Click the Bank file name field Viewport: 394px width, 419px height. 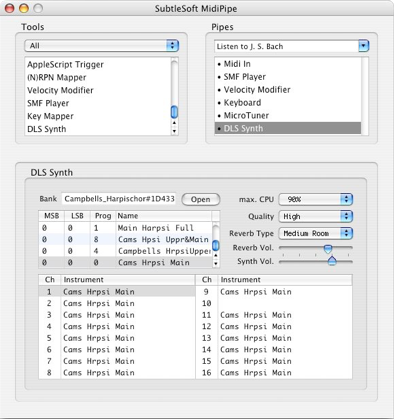point(119,199)
